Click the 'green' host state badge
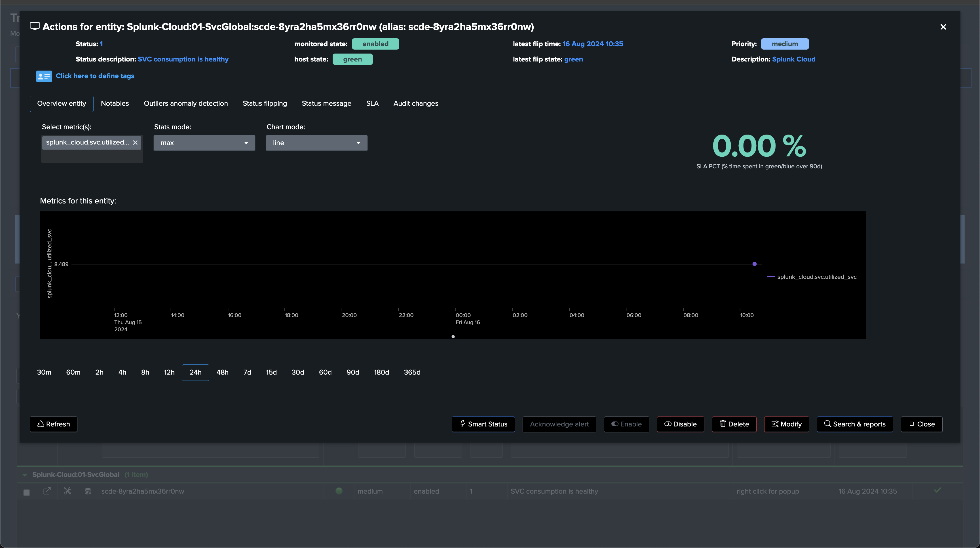The width and height of the screenshot is (980, 548). click(x=353, y=59)
